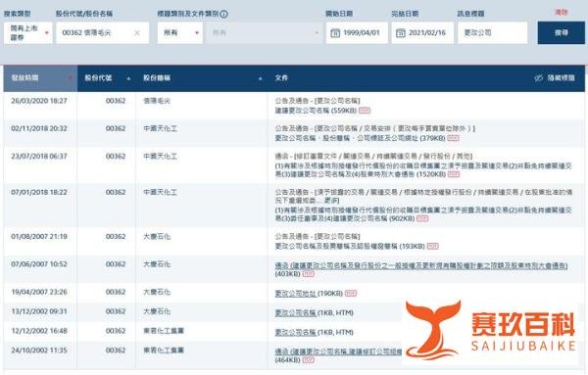
Task: Open the PDF icon for the 01/08/2007 document
Action: [433, 246]
